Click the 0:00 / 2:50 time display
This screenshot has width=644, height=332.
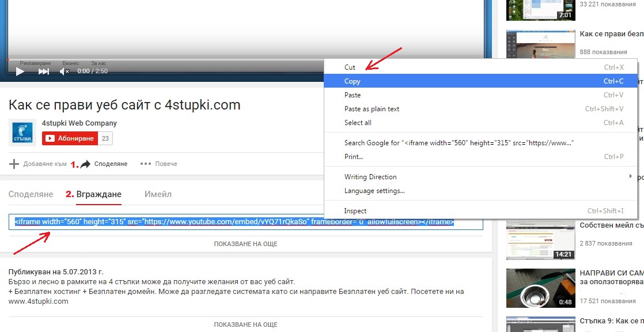click(92, 71)
